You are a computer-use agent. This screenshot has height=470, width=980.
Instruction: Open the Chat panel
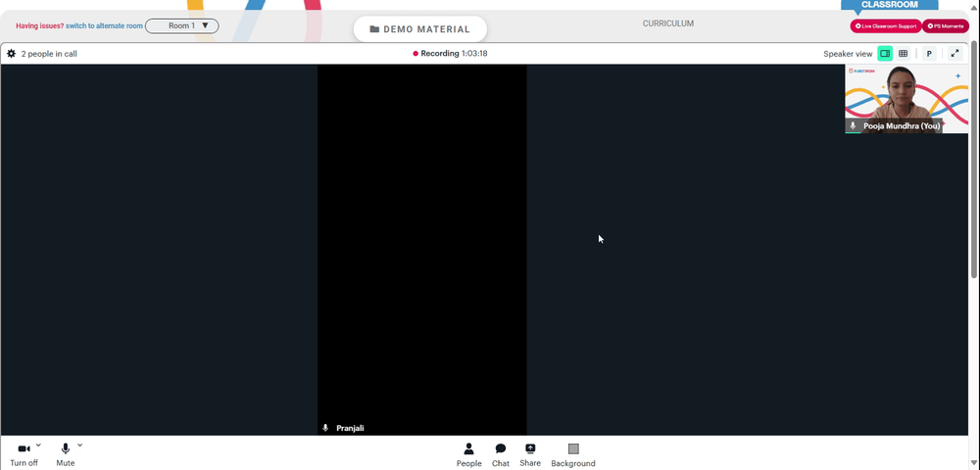pyautogui.click(x=501, y=454)
